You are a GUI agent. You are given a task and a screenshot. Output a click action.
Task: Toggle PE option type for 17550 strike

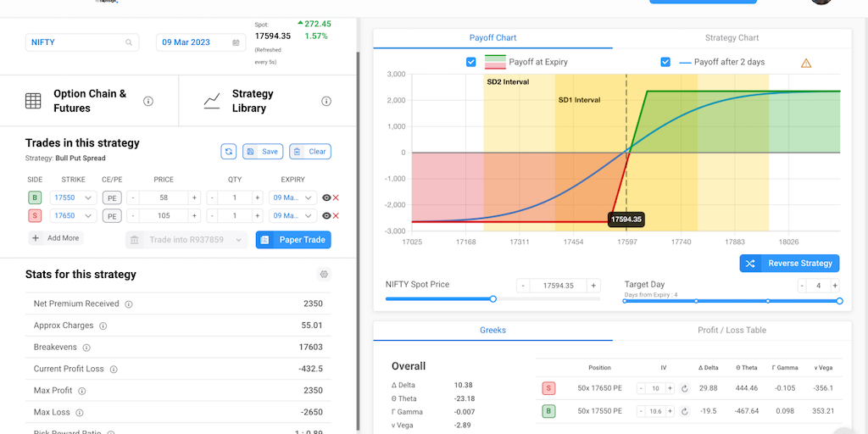tap(112, 198)
